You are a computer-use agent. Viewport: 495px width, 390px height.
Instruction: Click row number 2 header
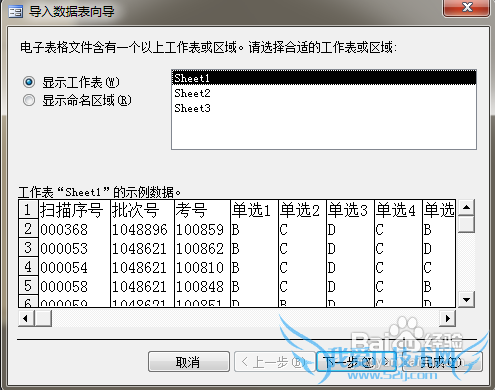(28, 229)
